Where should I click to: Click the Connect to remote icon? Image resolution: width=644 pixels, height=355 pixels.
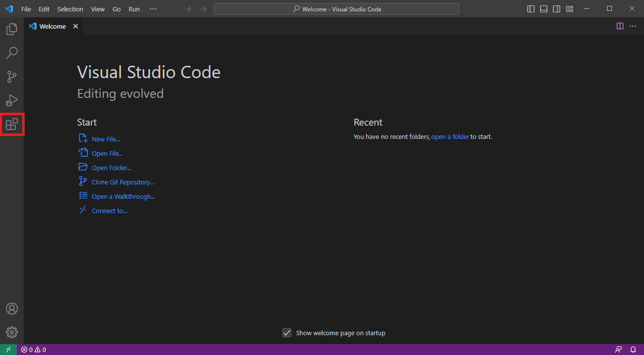tap(83, 210)
